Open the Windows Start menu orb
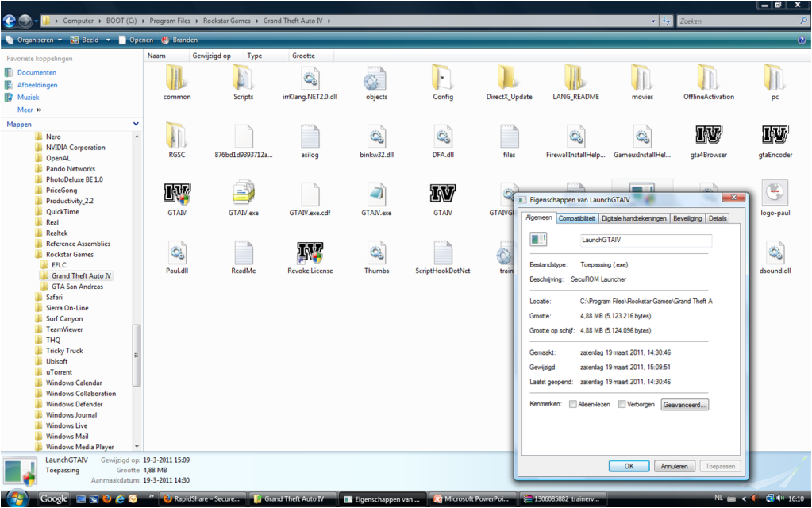Viewport: 812px width, 508px height. [x=17, y=498]
